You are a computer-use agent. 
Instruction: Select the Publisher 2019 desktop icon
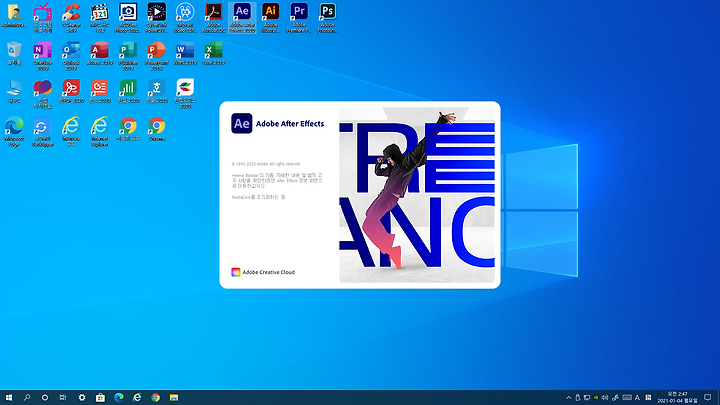tap(128, 56)
